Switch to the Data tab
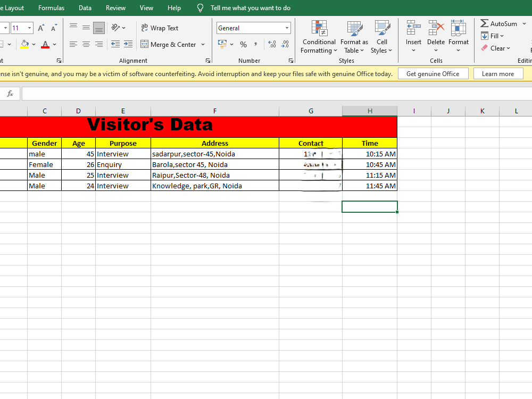The width and height of the screenshot is (532, 399). point(85,8)
